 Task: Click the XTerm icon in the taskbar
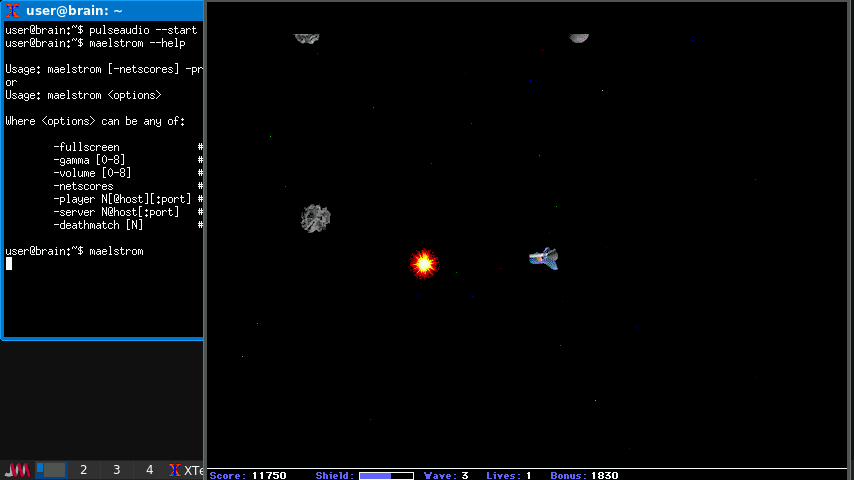click(175, 470)
